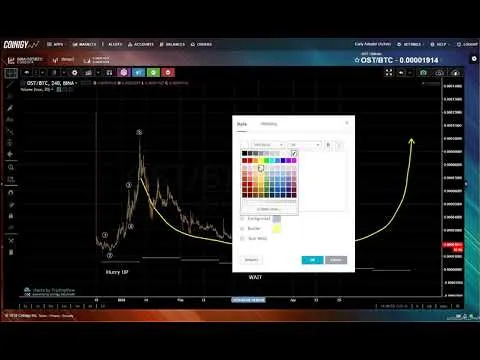Pick the bright green color swatch
The height and width of the screenshot is (360, 480).
click(x=266, y=161)
